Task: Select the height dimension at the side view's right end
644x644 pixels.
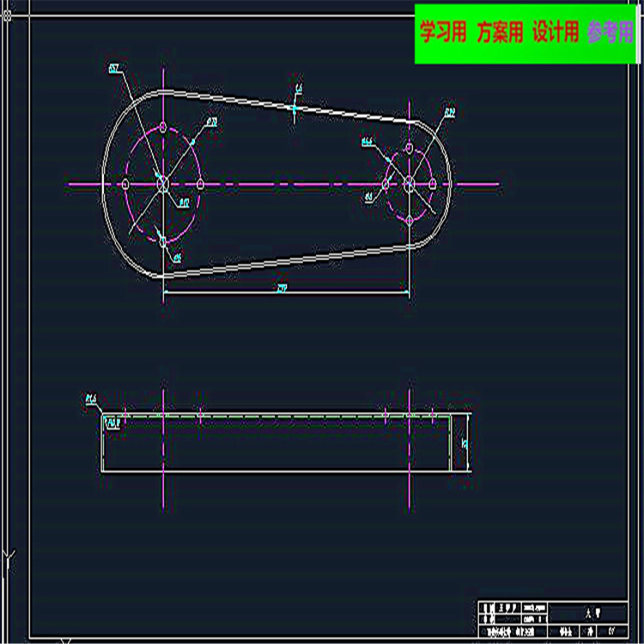Action: coord(465,444)
